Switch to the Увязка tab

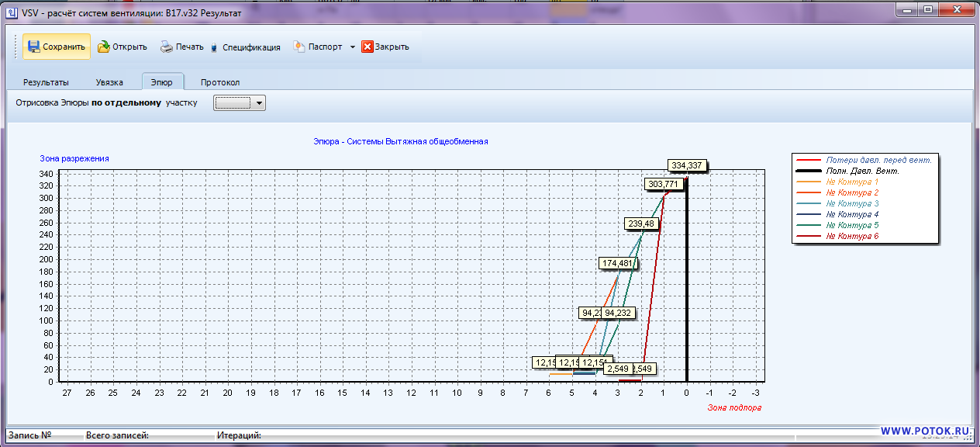tap(109, 82)
